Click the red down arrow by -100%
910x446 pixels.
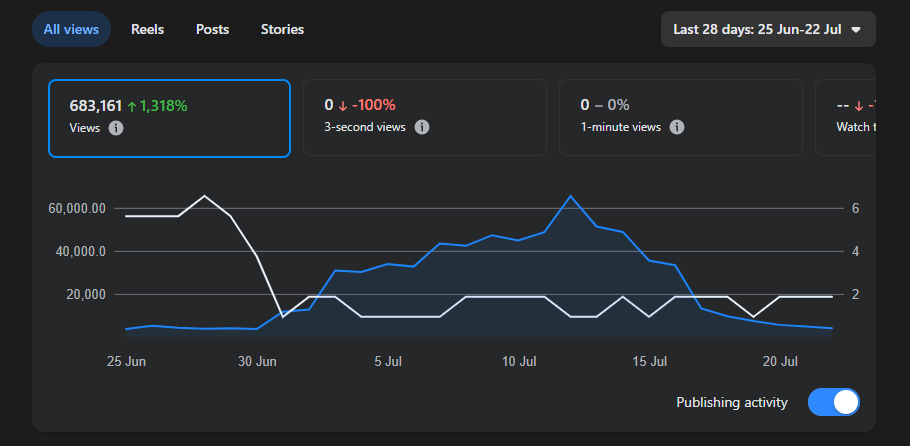pyautogui.click(x=342, y=106)
